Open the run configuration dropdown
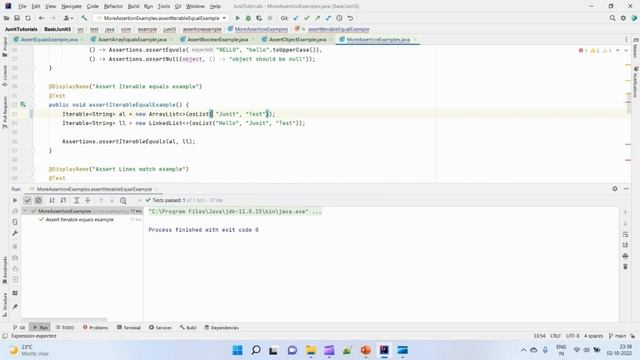This screenshot has width=640, height=360. click(x=160, y=18)
